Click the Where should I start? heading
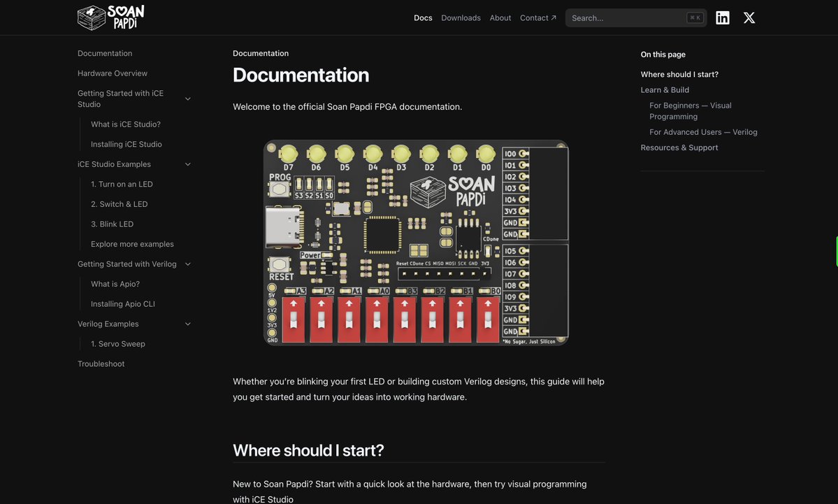838x504 pixels. pos(308,450)
